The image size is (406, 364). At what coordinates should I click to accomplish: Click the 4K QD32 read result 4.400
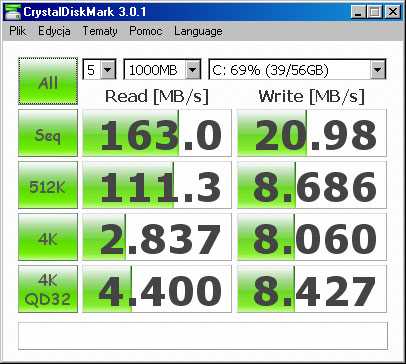[157, 289]
